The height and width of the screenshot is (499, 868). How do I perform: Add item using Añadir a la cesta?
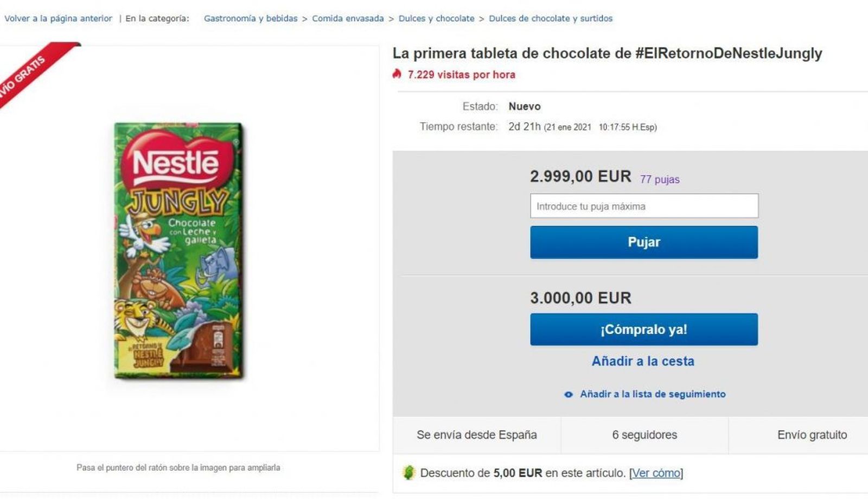[643, 361]
